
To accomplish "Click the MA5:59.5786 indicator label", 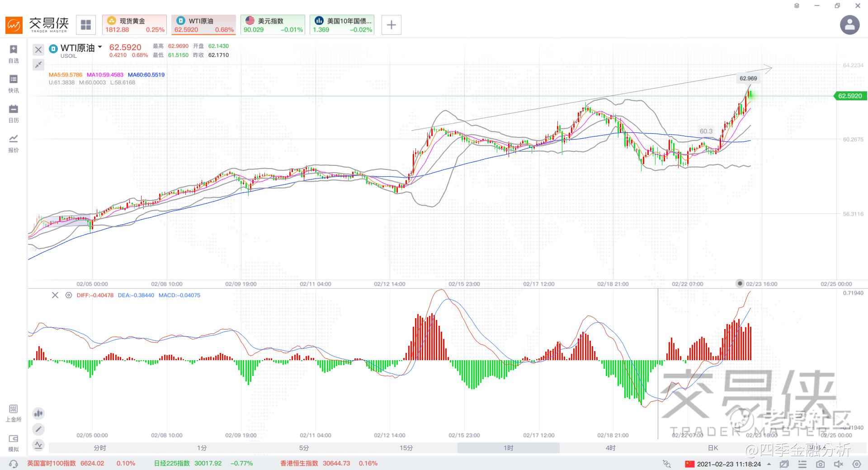I will [x=66, y=75].
